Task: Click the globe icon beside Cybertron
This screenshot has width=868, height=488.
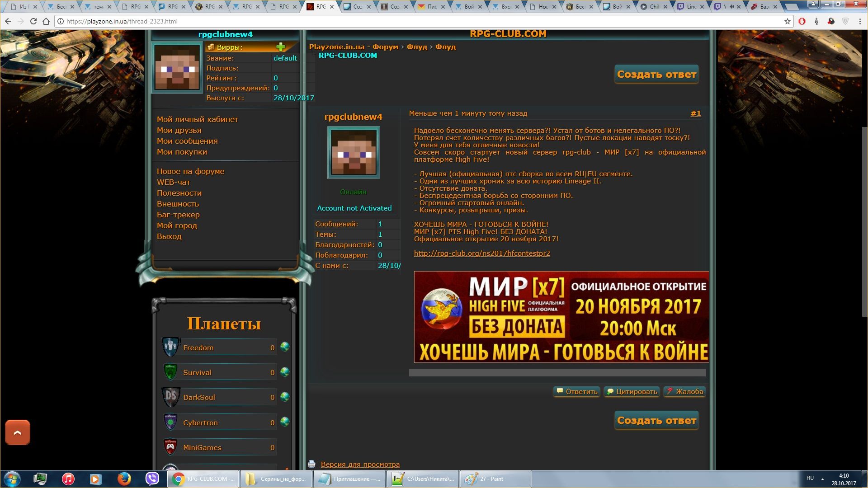Action: pyautogui.click(x=285, y=422)
